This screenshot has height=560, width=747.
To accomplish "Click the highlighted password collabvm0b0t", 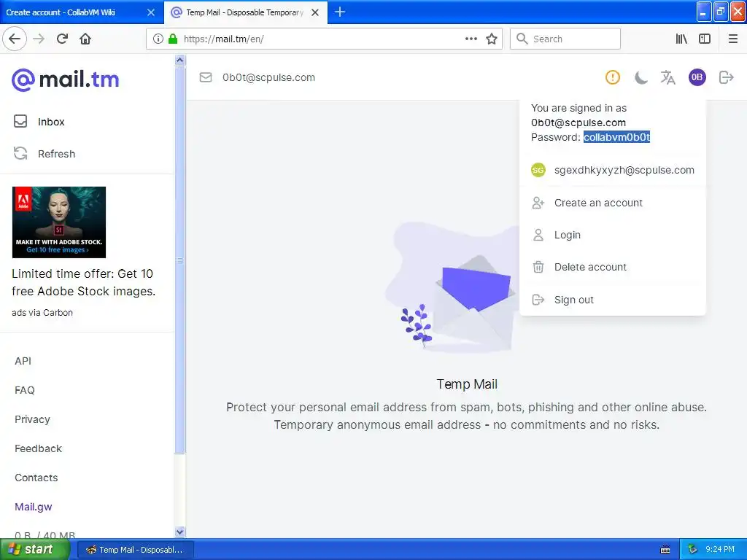I will 616,137.
